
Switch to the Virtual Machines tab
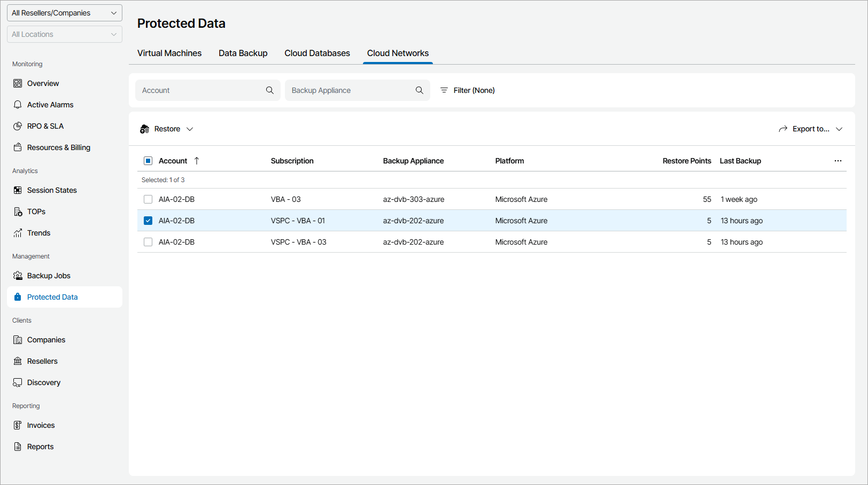[x=169, y=53]
